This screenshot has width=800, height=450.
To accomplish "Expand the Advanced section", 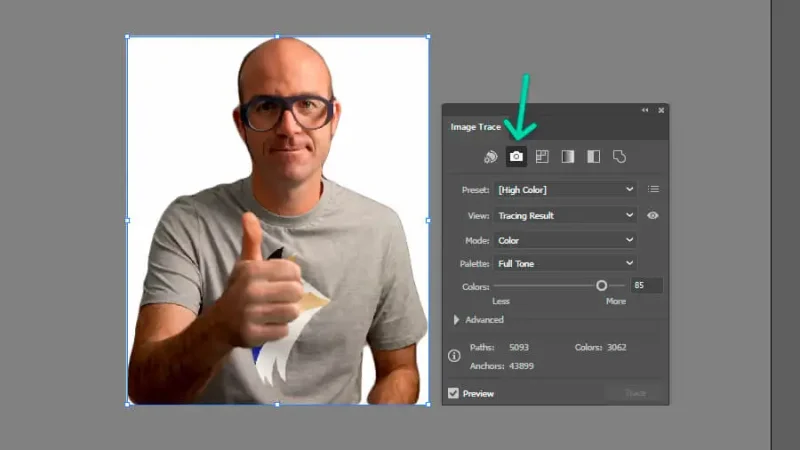I will (457, 320).
